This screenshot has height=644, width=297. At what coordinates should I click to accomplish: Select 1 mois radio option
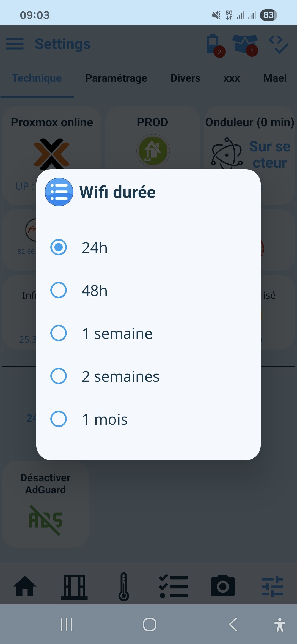pos(148,419)
